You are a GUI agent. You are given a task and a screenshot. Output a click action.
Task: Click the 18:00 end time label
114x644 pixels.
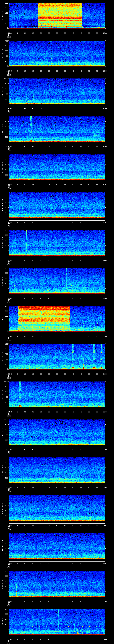pyautogui.click(x=105, y=147)
